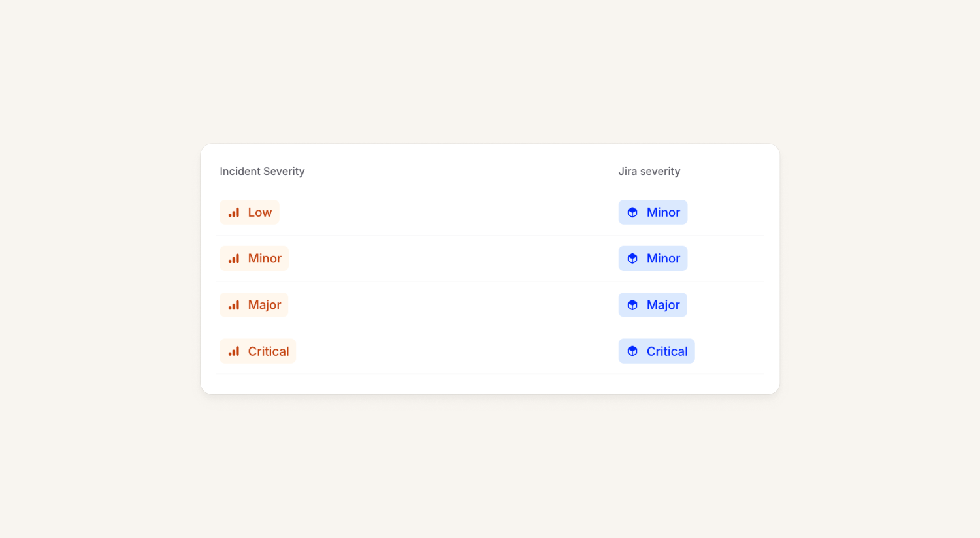Viewport: 980px width, 538px height.
Task: Click the severity bars icon in the Minor incident badge
Action: [x=234, y=259]
